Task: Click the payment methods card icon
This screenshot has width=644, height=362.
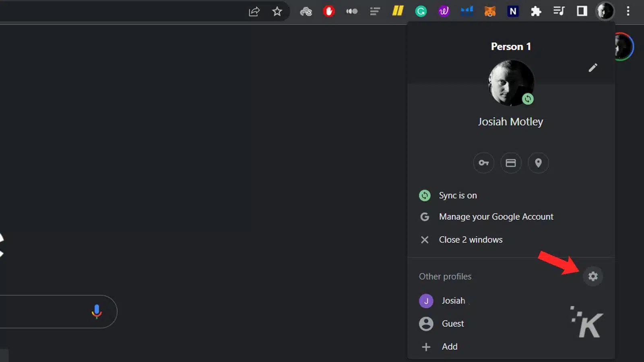Action: point(511,163)
